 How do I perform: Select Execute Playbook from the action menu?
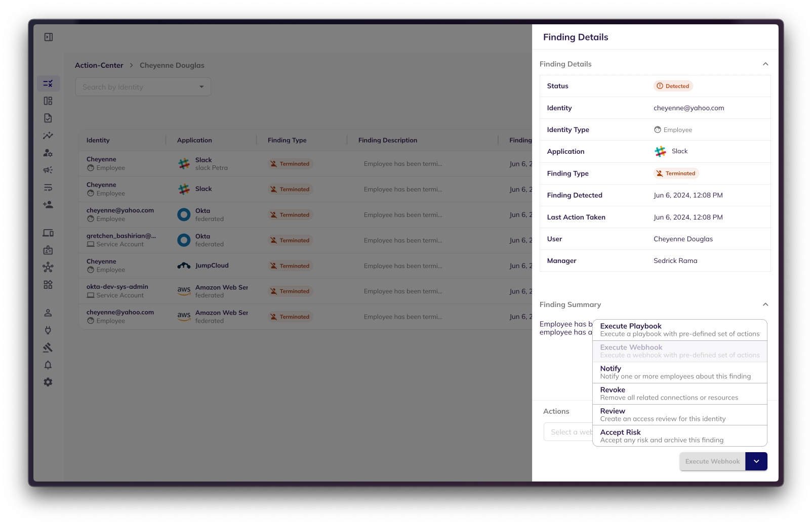pyautogui.click(x=679, y=330)
